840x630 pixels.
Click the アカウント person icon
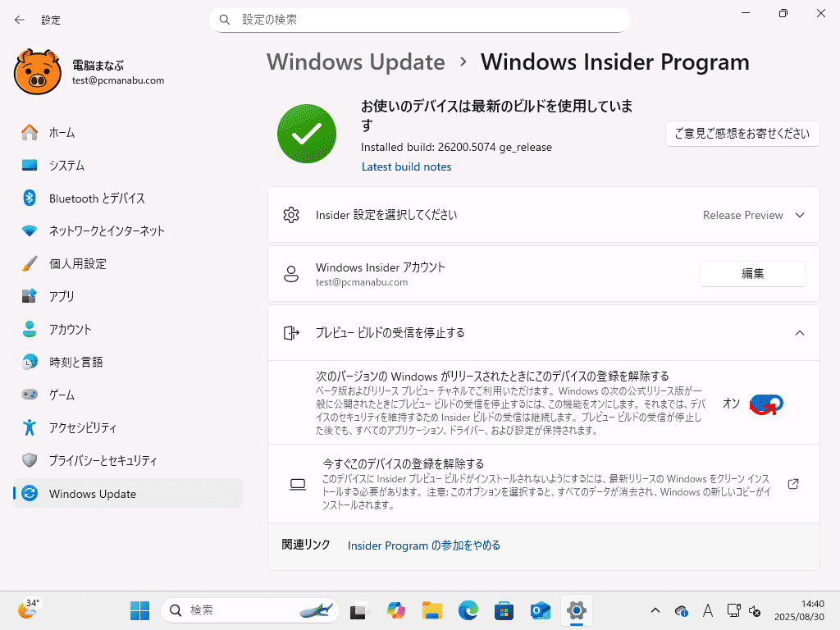[x=30, y=329]
